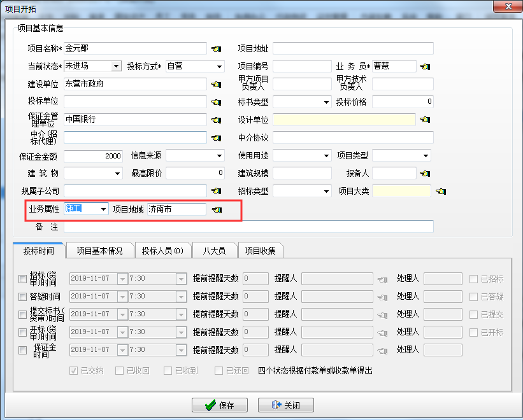Open 建筑物 dropdown
This screenshot has width=523, height=420.
[117, 173]
